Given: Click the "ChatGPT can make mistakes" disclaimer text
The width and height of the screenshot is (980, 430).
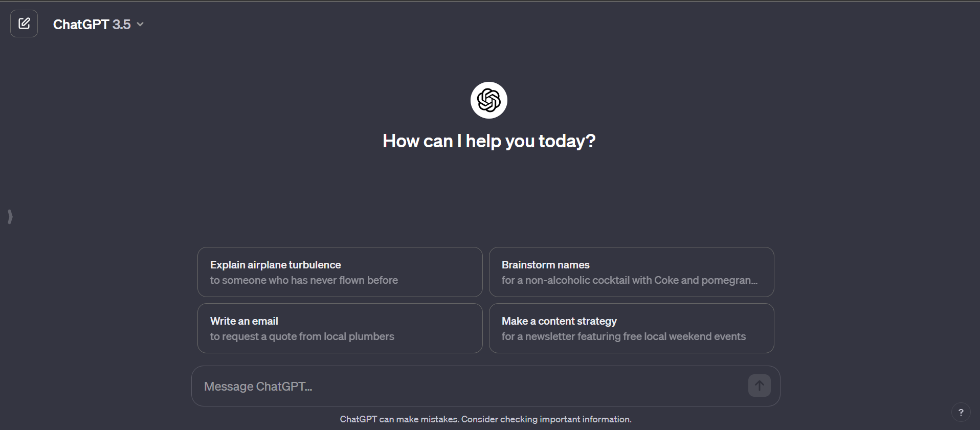Looking at the screenshot, I should coord(485,419).
